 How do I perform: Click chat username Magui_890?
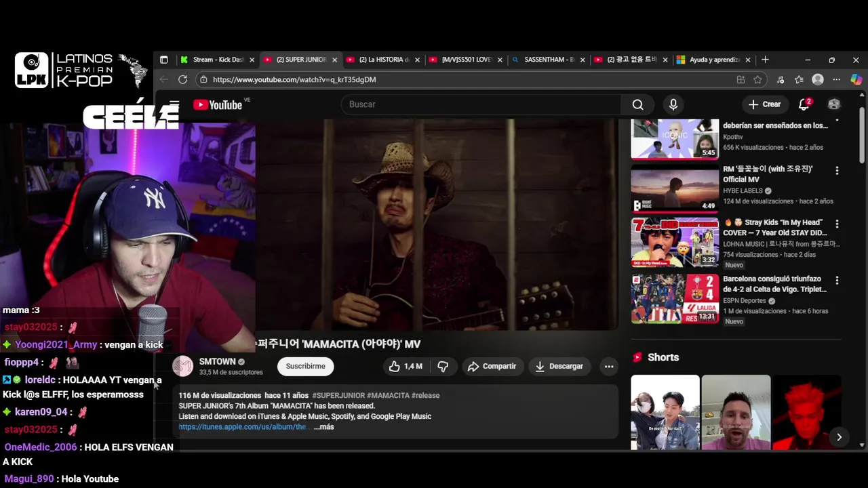coord(29,479)
